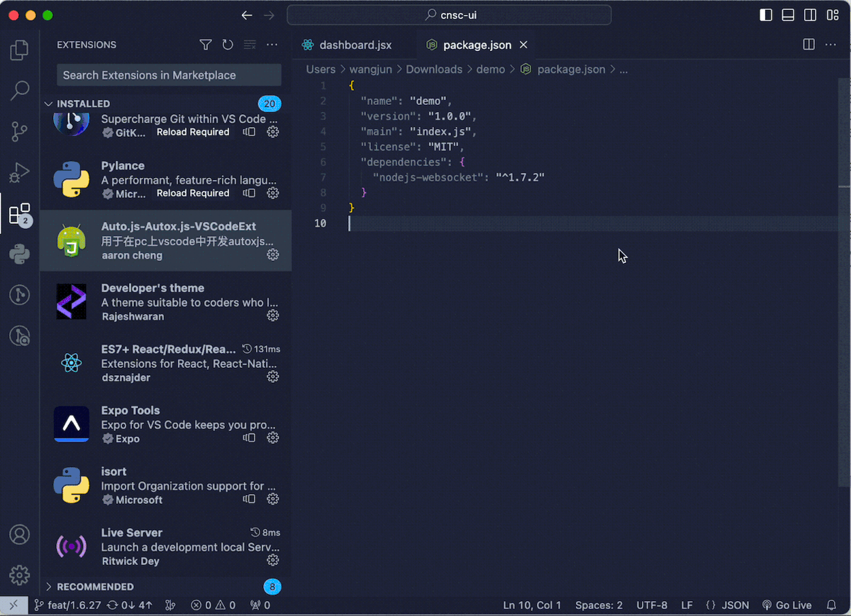Viewport: 851px width, 616px height.
Task: Clear extensions search results icon
Action: tap(250, 45)
